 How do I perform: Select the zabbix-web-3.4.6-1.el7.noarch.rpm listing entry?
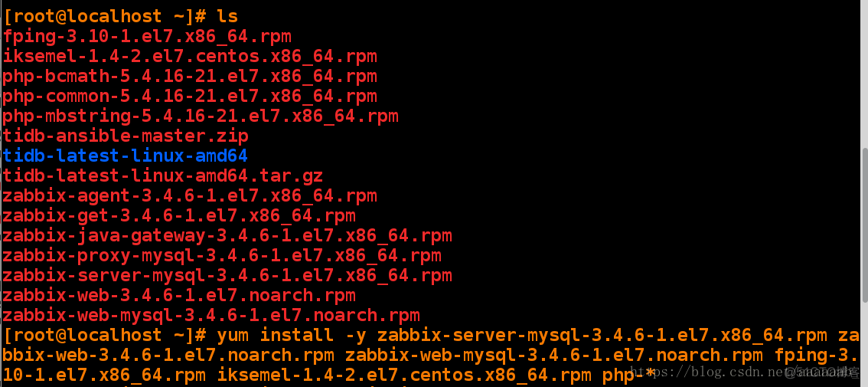[x=179, y=296]
